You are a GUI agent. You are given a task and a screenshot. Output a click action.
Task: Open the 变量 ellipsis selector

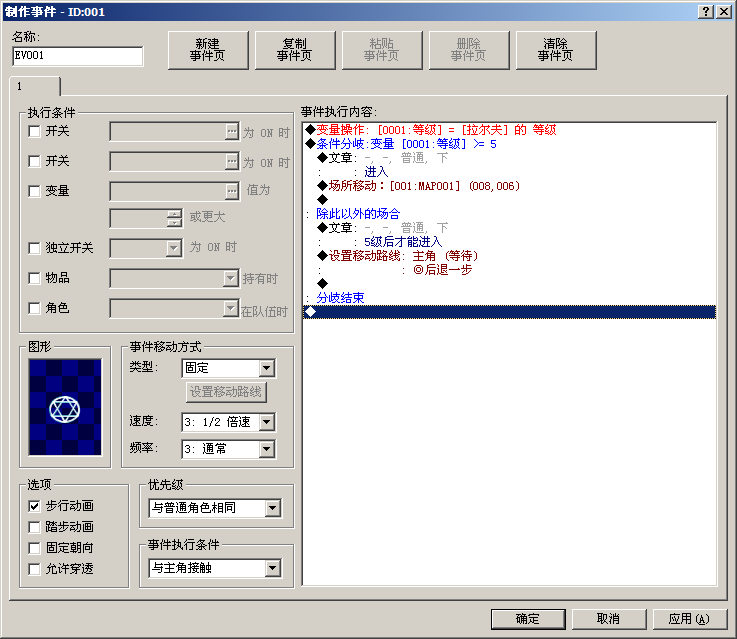point(232,191)
